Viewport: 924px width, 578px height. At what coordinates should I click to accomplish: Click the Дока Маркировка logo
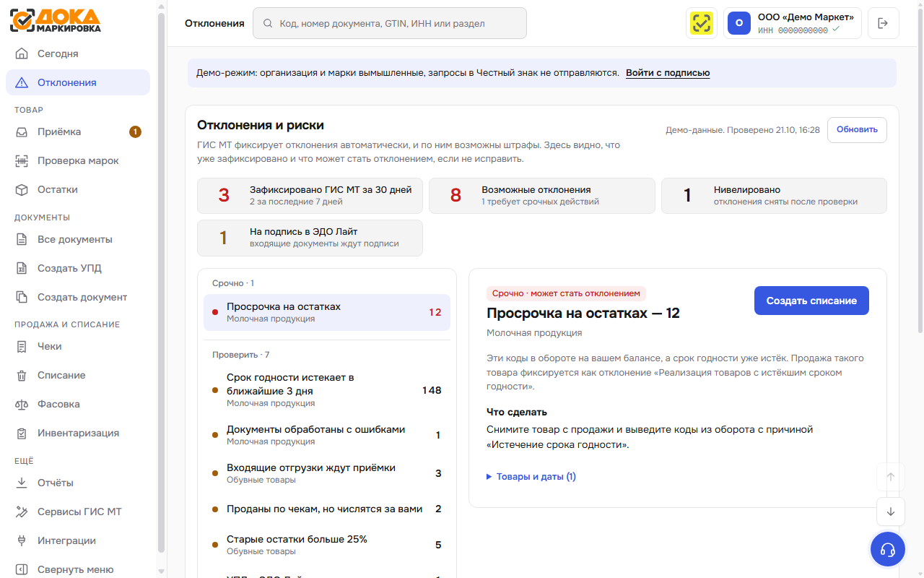point(56,20)
